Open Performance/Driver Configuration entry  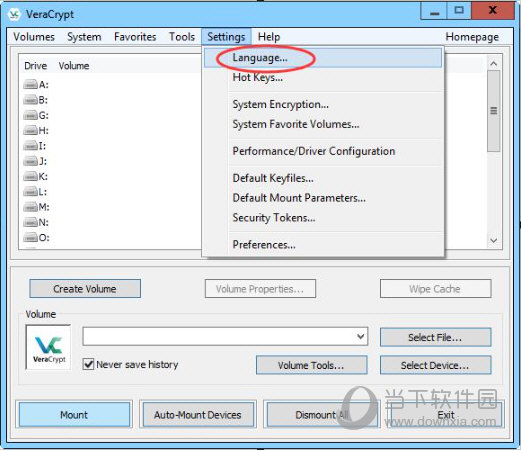point(323,151)
